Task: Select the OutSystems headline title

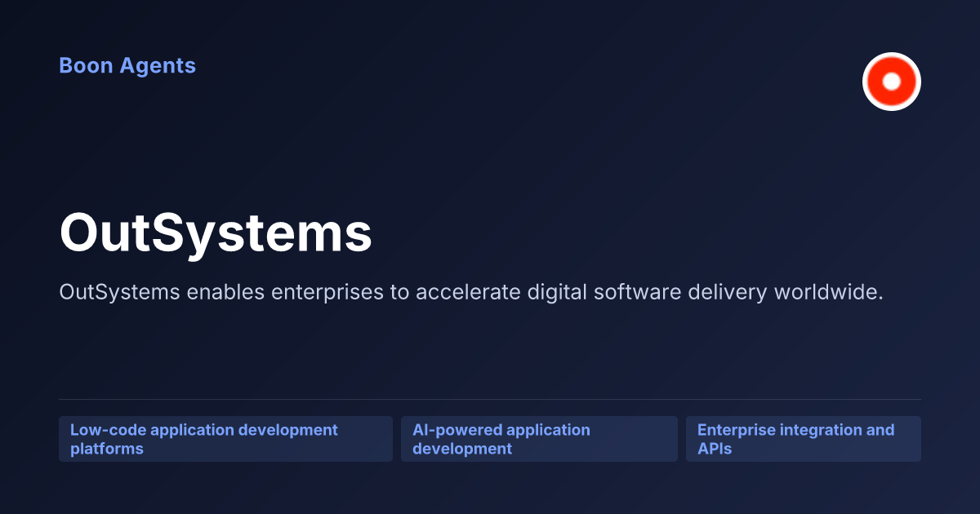Action: 216,233
